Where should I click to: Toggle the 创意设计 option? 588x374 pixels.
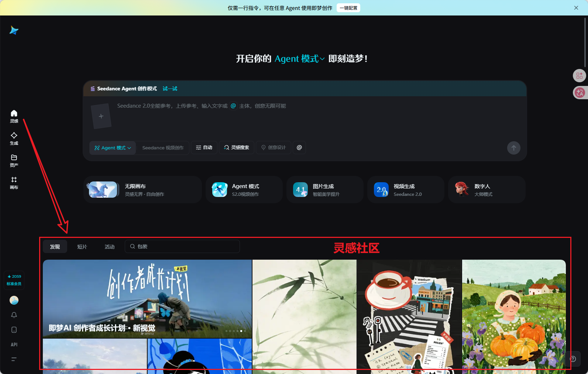(x=274, y=148)
